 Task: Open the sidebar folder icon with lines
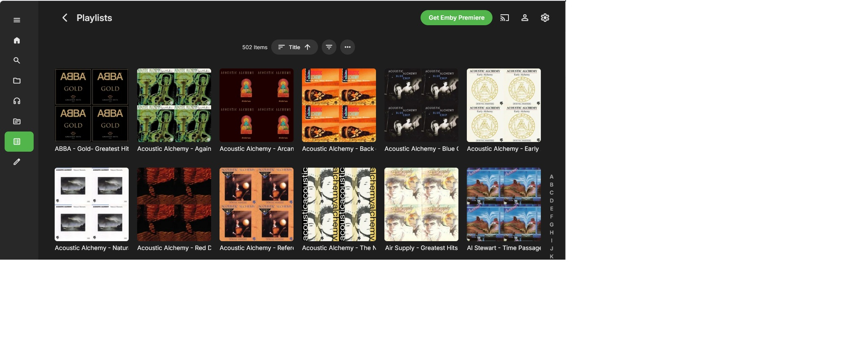(x=17, y=121)
